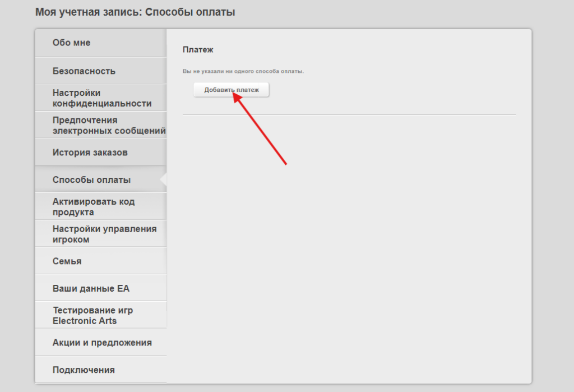This screenshot has height=392, width=574.
Task: Open «Активировать код продукта» section
Action: click(x=94, y=207)
